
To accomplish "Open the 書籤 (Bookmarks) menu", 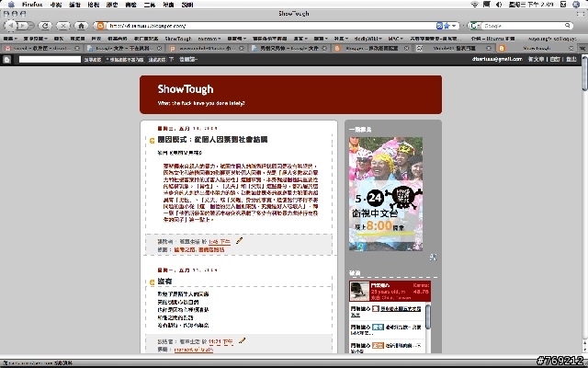I will tap(130, 5).
